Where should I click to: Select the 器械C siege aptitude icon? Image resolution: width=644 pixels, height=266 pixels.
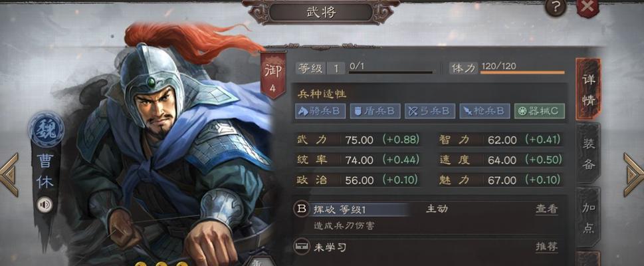540,111
